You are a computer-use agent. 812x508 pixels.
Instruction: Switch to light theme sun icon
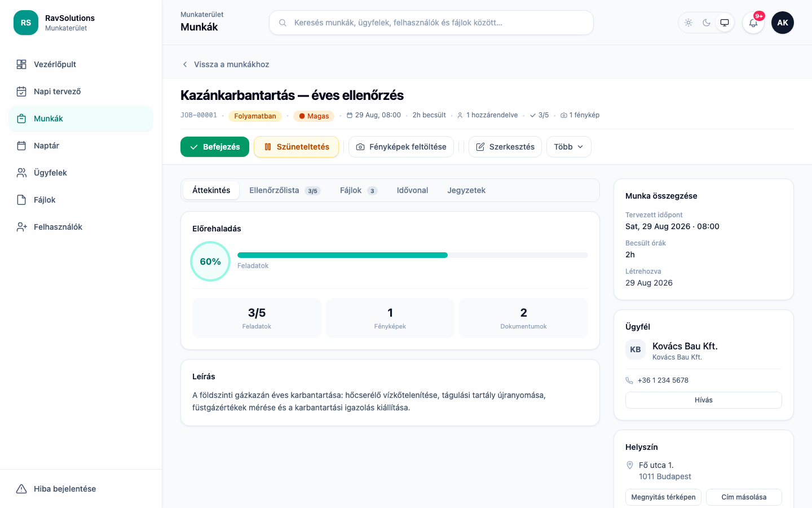coord(689,23)
